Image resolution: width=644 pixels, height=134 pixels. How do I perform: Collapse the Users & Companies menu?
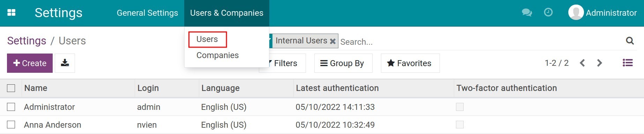(x=227, y=13)
